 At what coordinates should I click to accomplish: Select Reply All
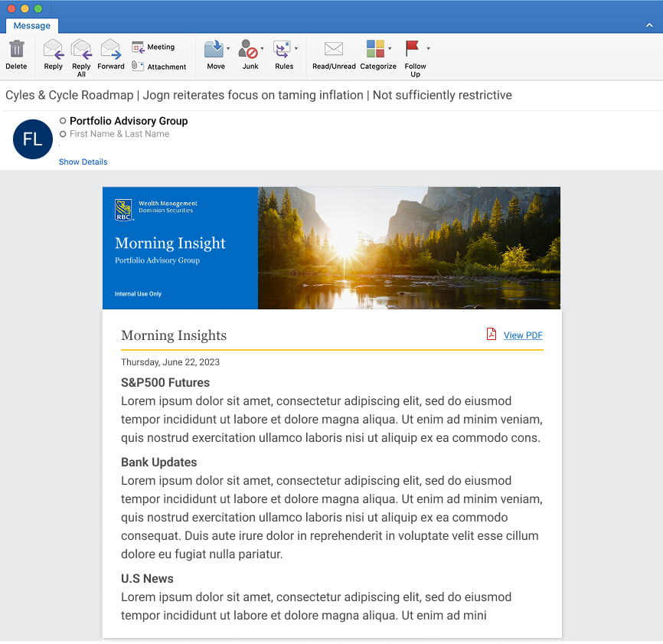80,52
